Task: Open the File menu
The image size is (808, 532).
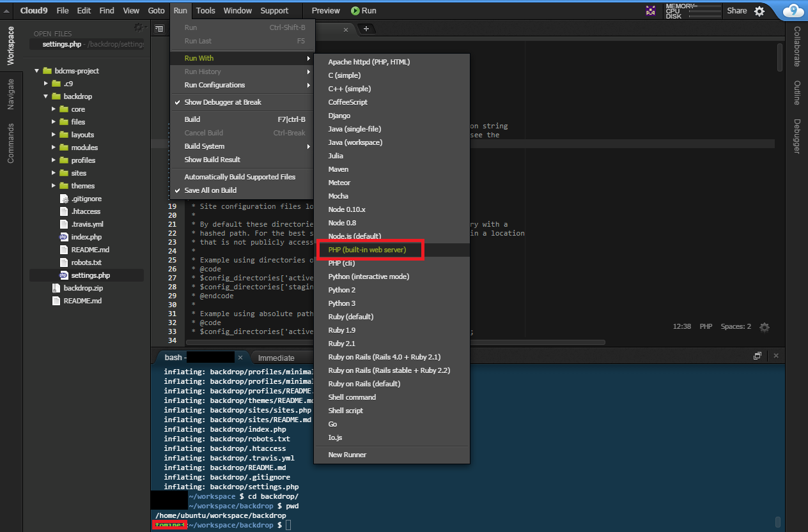Action: 63,10
